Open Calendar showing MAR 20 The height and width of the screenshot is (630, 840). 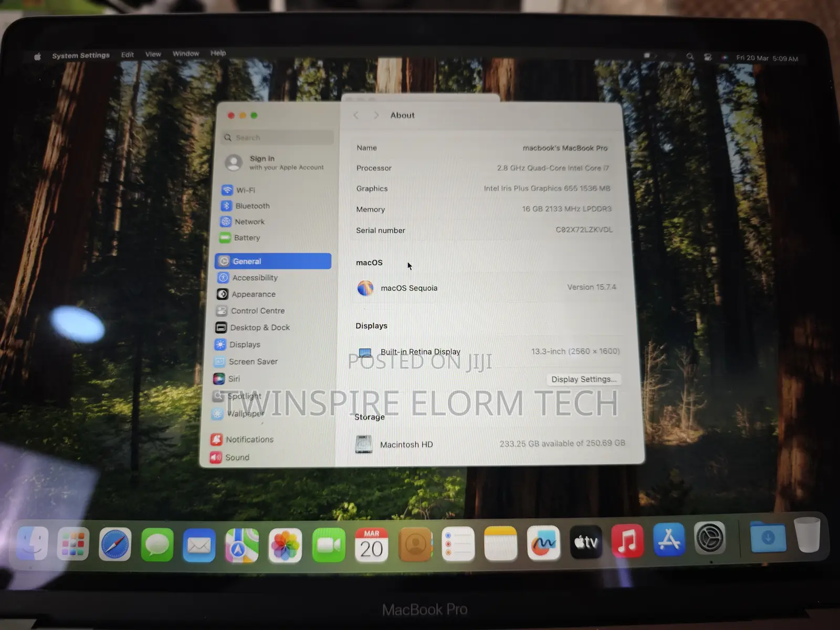372,545
